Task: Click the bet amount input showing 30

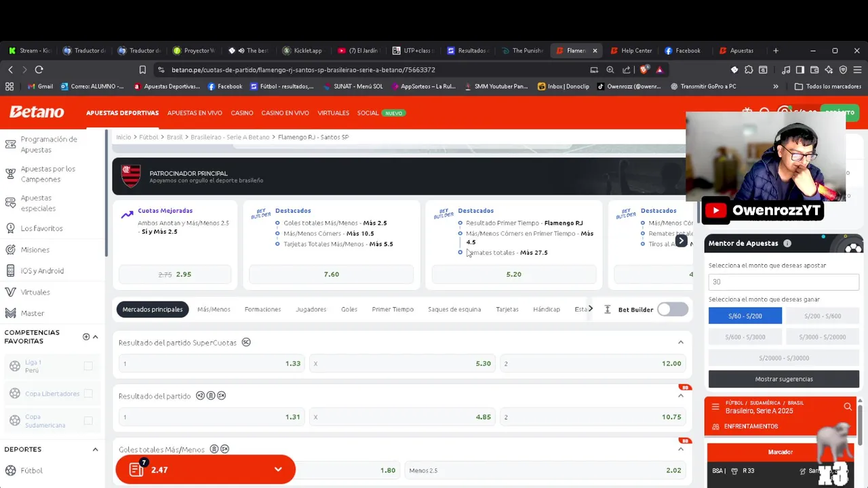Action: pyautogui.click(x=784, y=282)
